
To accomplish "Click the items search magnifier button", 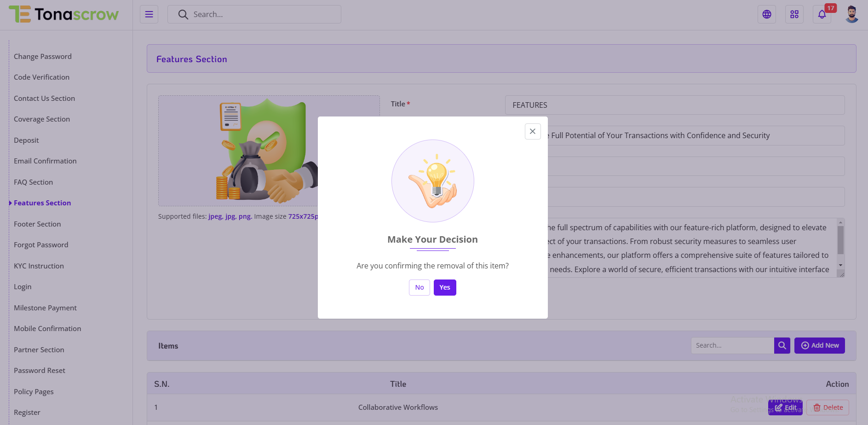I will (782, 345).
